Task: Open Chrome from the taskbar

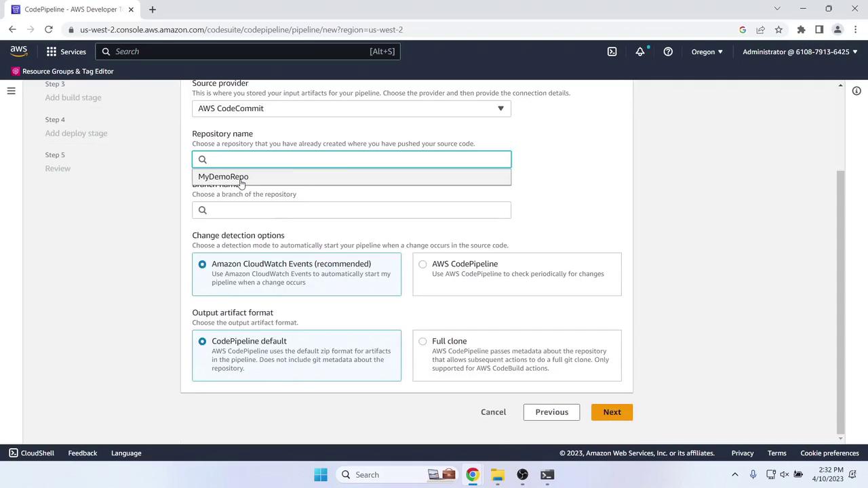Action: [473, 474]
